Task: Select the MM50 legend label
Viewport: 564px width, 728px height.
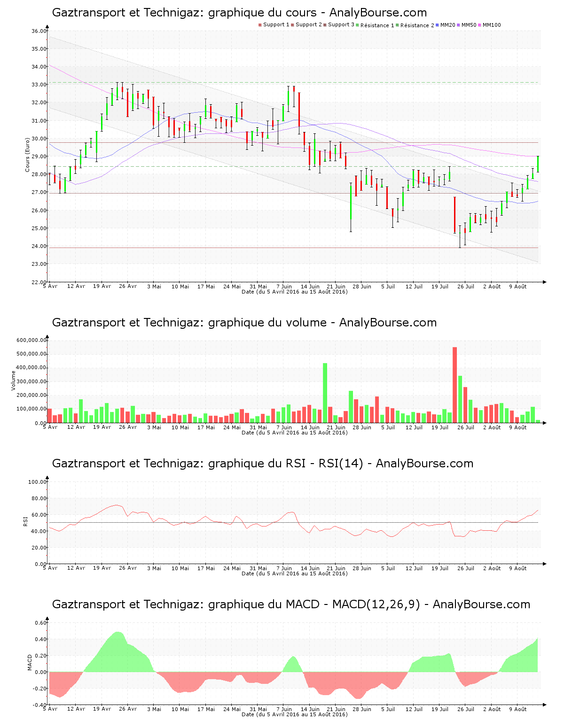Action: click(469, 25)
